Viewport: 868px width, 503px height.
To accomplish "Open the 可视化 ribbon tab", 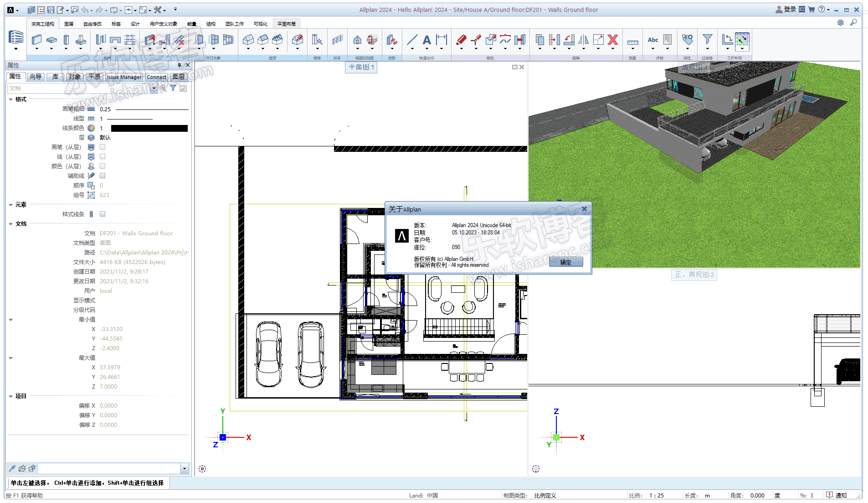I will tap(261, 24).
